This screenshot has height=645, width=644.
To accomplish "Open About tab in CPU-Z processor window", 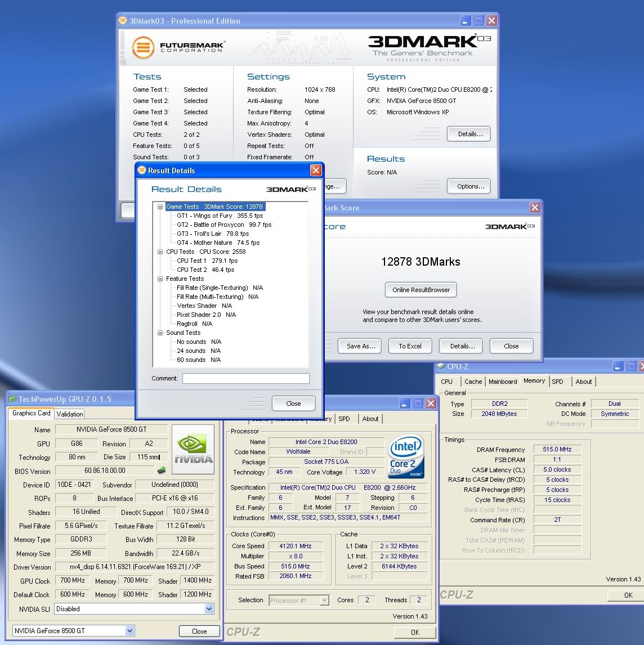I will [370, 419].
